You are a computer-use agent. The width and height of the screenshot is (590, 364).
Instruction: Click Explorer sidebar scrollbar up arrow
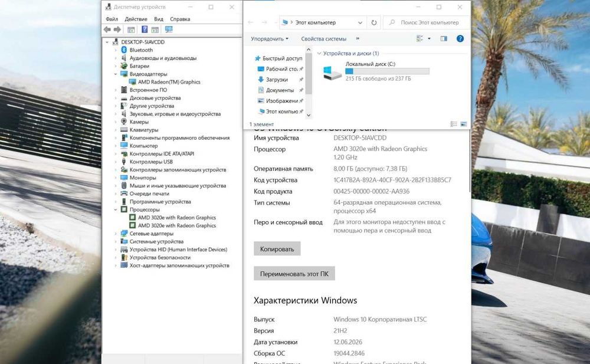(x=309, y=50)
